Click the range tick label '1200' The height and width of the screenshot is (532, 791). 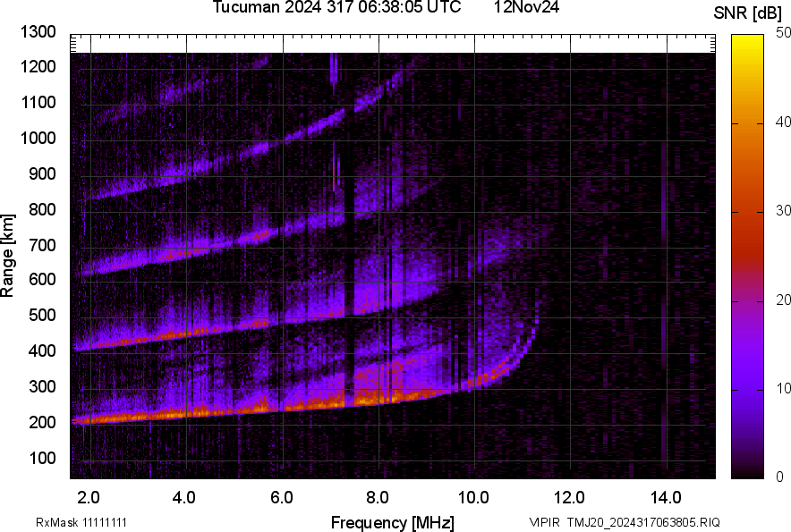click(x=38, y=66)
